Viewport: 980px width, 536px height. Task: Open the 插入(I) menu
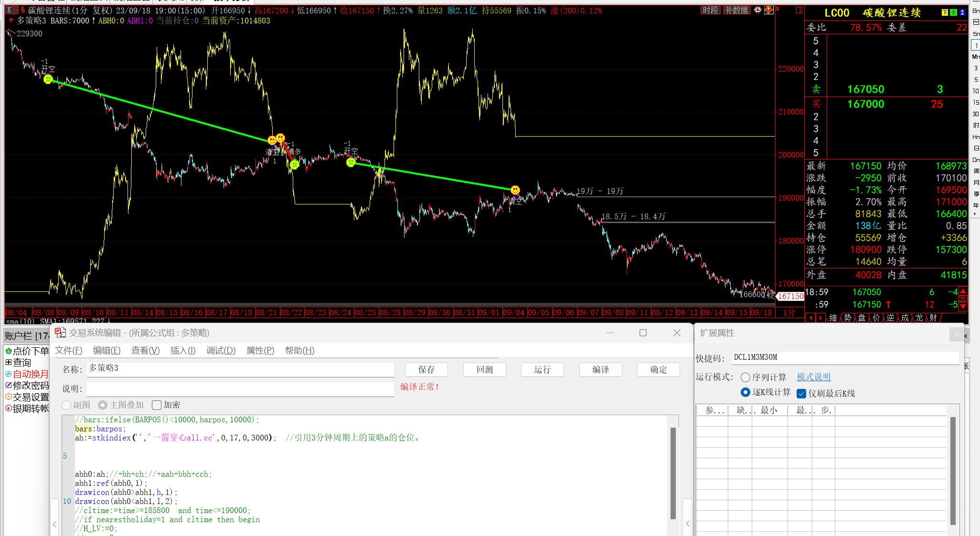[x=183, y=351]
